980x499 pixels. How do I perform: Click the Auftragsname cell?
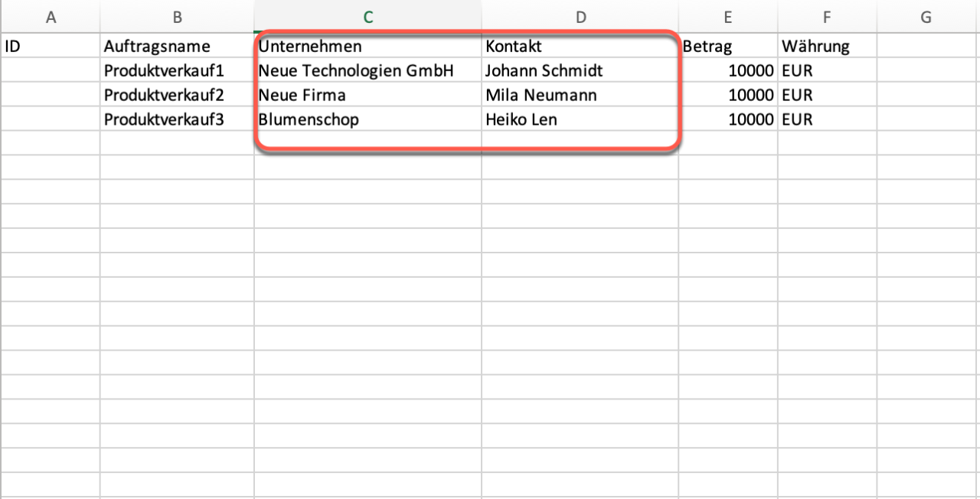177,46
